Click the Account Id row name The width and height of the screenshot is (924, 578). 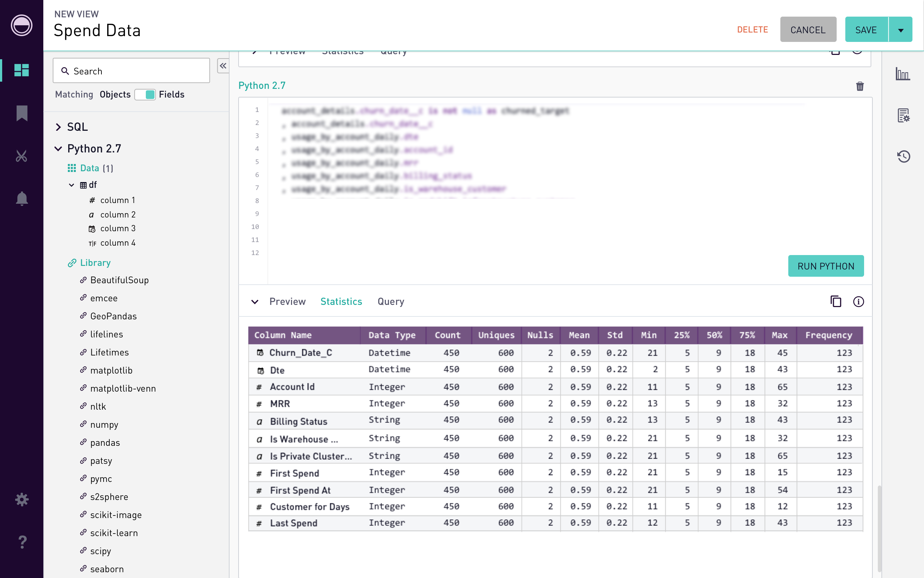(292, 387)
